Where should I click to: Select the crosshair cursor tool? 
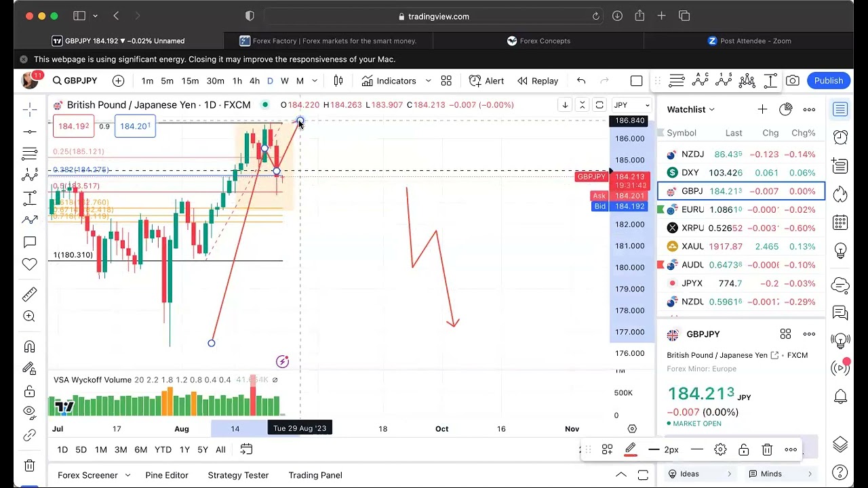29,109
